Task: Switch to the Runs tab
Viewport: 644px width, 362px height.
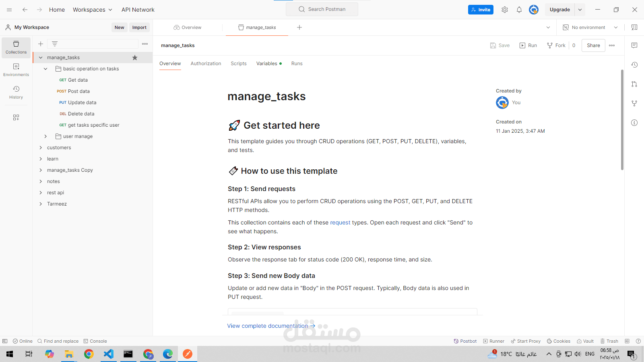Action: (297, 64)
